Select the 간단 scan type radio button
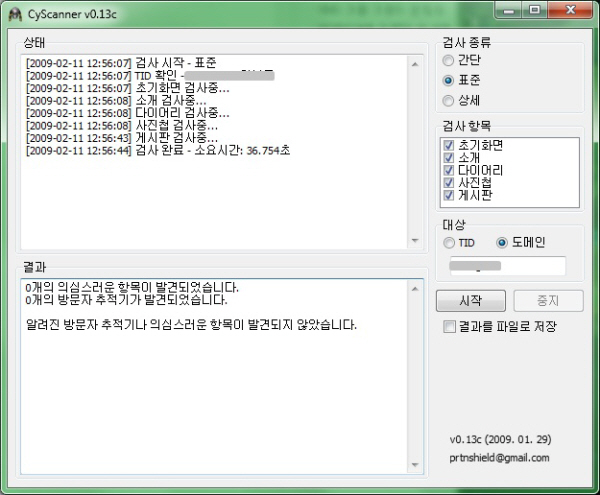Screen dimensions: 600x495 pos(448,60)
